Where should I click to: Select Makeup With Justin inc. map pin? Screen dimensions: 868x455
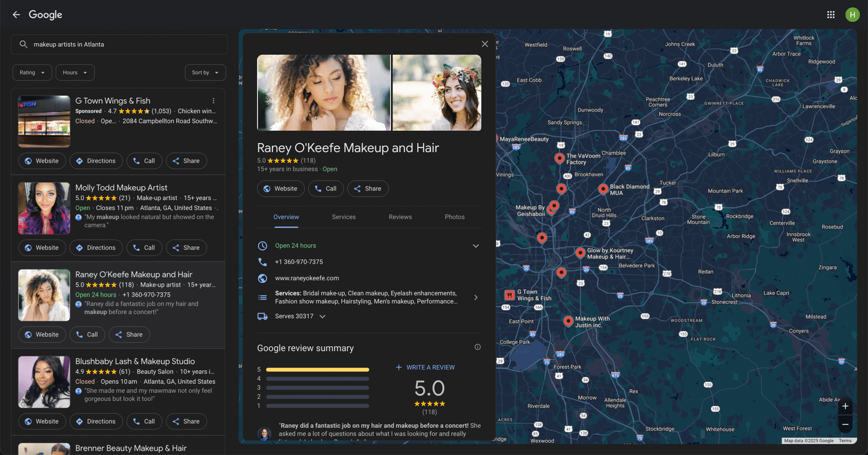[568, 321]
